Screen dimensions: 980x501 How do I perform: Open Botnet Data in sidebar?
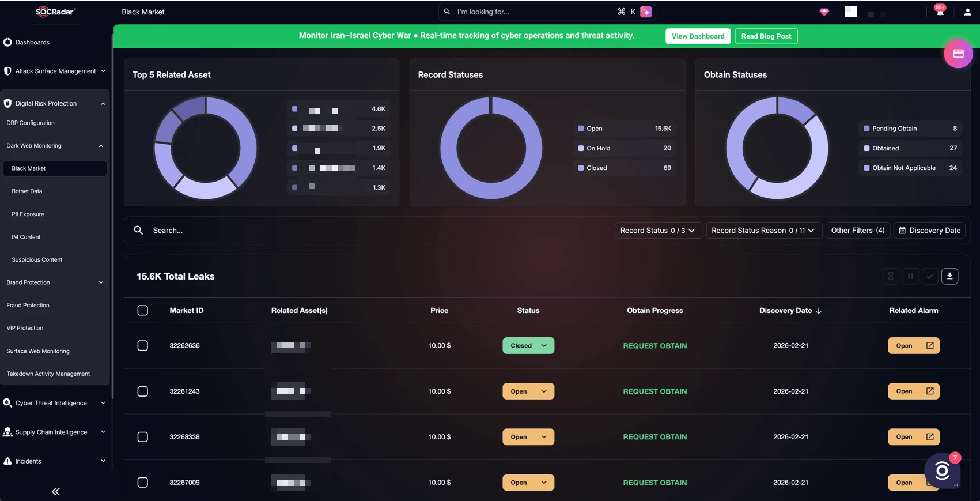(27, 191)
